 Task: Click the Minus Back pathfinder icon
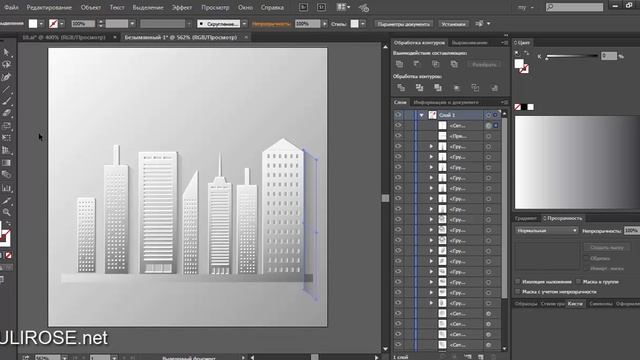tap(494, 88)
